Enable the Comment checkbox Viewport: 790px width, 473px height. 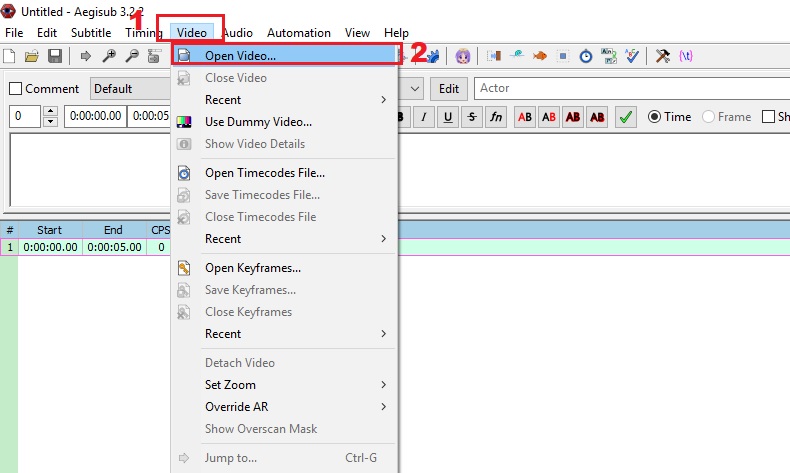(16, 89)
